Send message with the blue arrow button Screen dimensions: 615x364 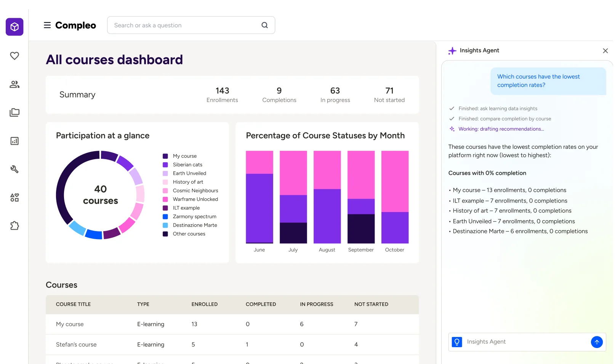point(597,342)
